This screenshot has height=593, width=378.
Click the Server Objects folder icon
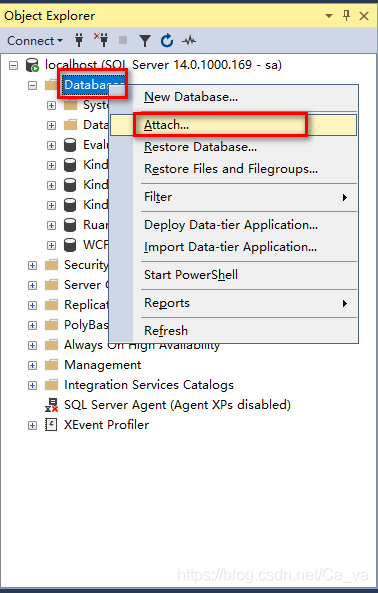click(51, 284)
